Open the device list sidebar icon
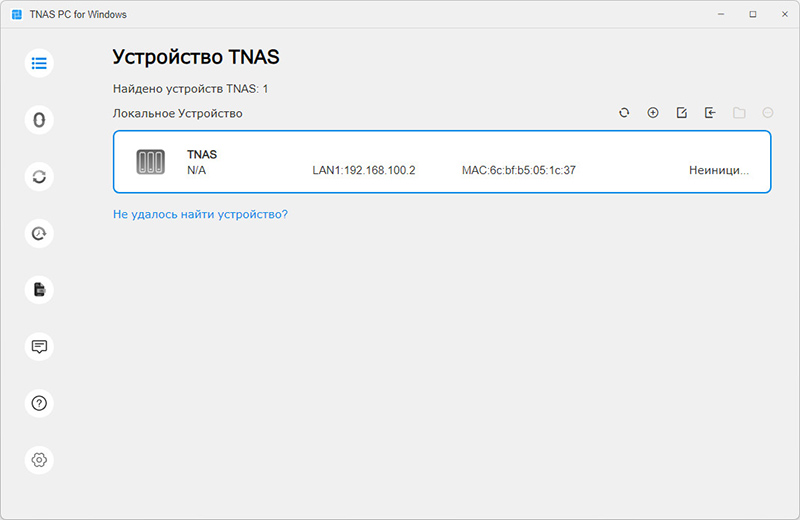Viewport: 800px width, 520px height. point(39,63)
